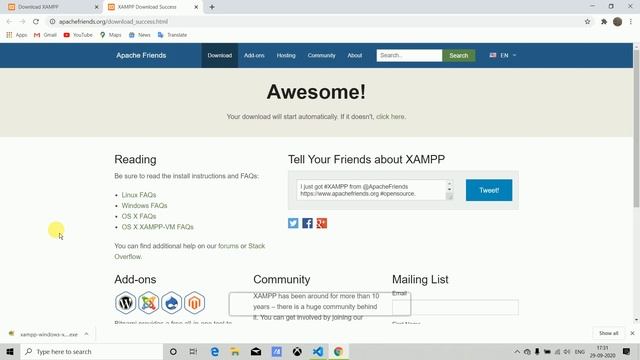Open Maps bookmark

tap(111, 35)
